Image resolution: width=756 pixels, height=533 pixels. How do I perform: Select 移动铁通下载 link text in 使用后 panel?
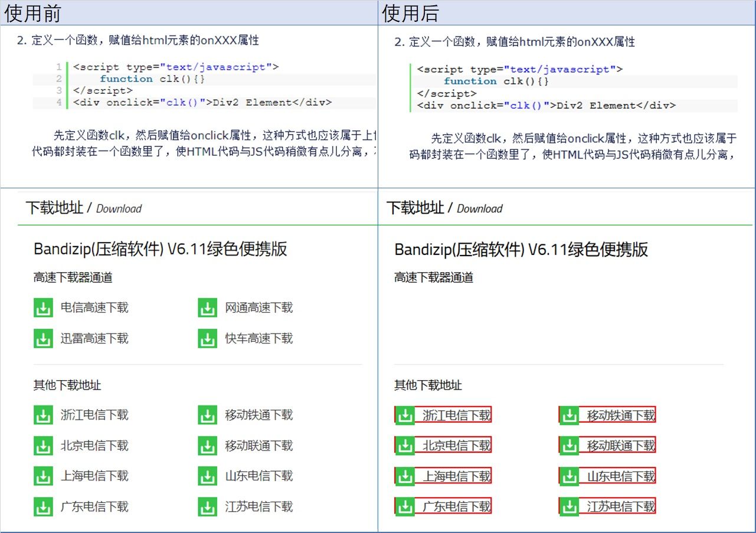click(621, 416)
